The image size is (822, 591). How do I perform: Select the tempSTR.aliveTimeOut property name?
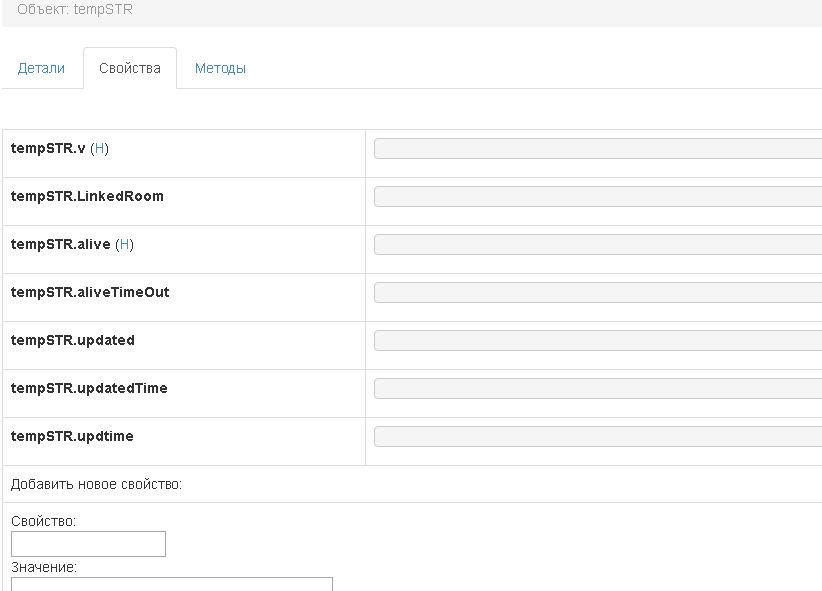[90, 292]
